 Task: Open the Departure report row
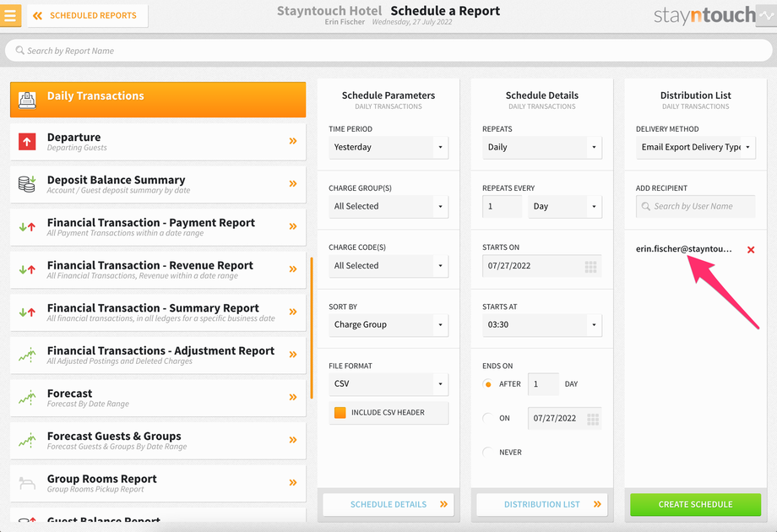[158, 142]
